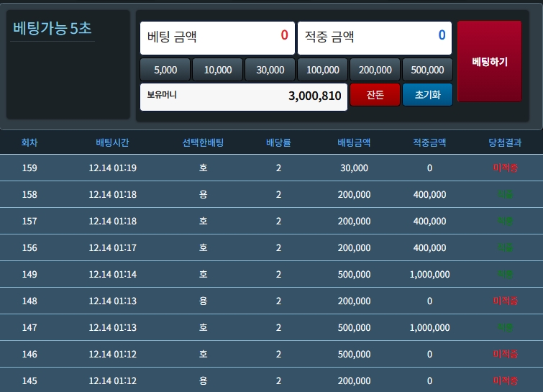Choose the 30,000 bet amount button
Screen dimensions: 543x392
click(x=270, y=70)
